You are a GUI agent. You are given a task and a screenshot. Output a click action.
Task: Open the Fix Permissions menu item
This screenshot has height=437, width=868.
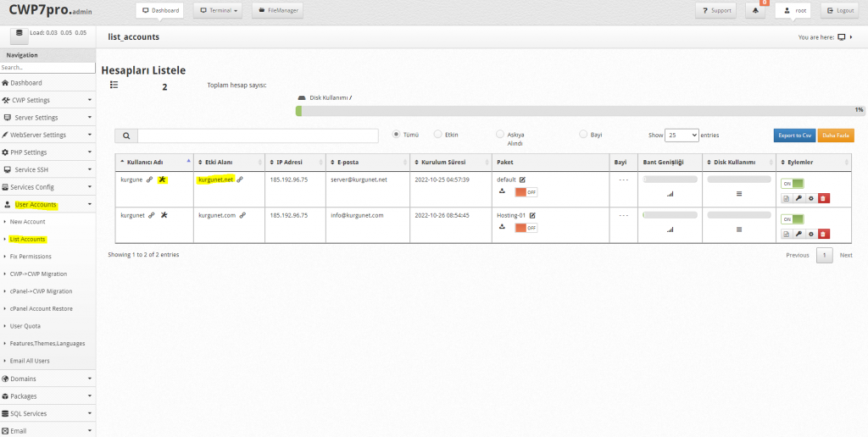31,257
